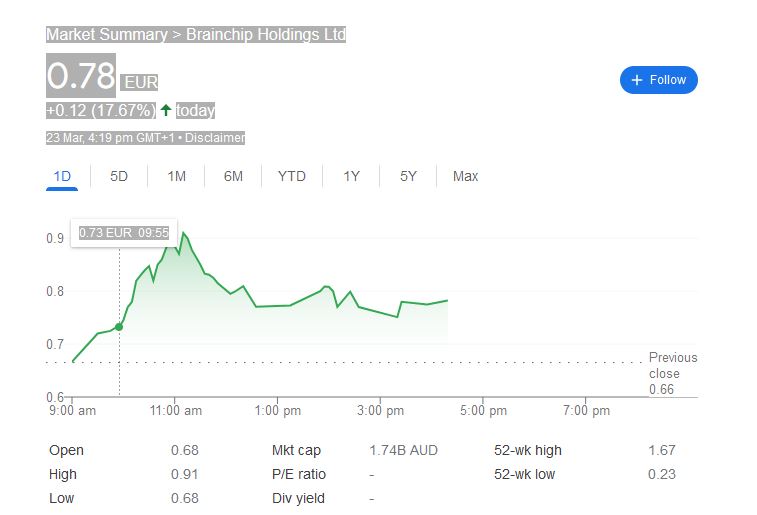Click the Low value 0.68
Viewport: 757px width, 515px height.
[x=184, y=499]
